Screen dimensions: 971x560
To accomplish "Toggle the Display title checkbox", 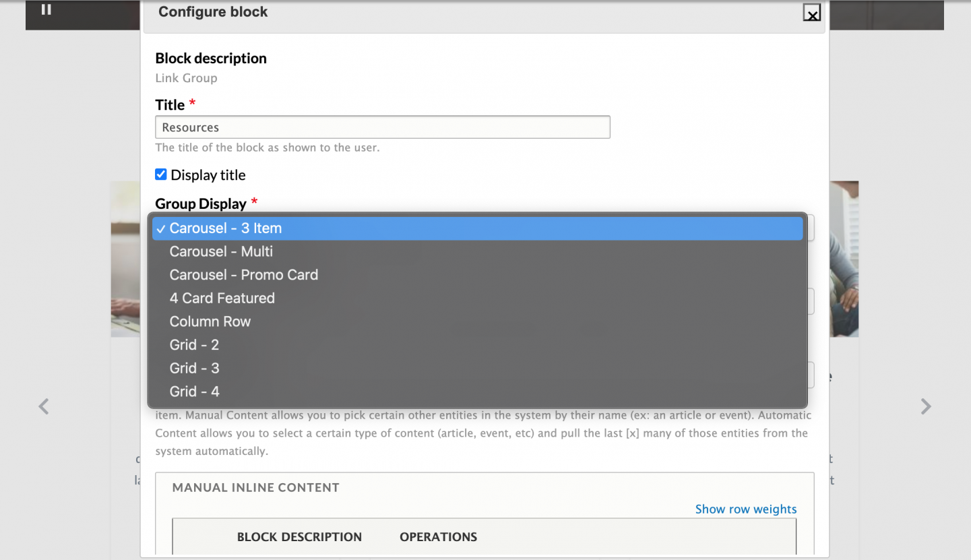I will point(160,174).
